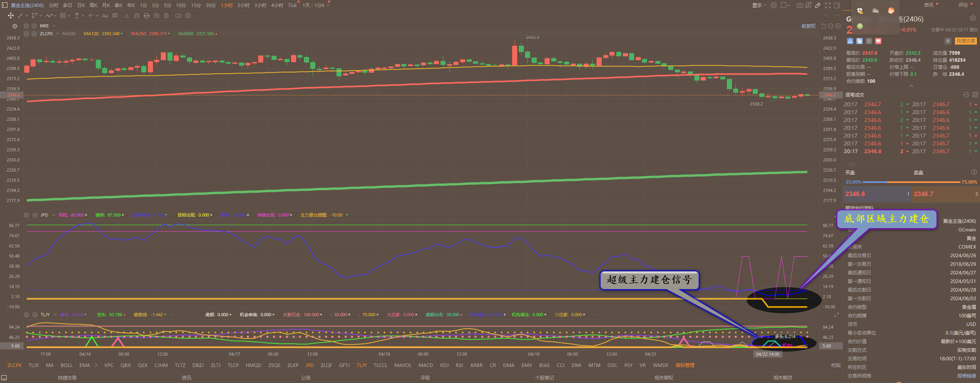980x383 pixels.
Task: Click the price alert bell icon
Action: [948, 41]
